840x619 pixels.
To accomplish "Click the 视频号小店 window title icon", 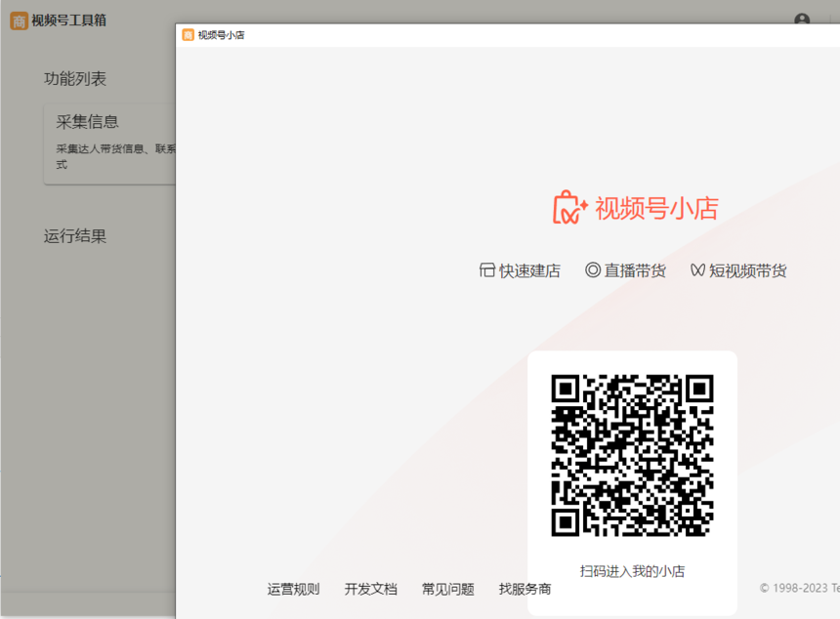I will (189, 35).
